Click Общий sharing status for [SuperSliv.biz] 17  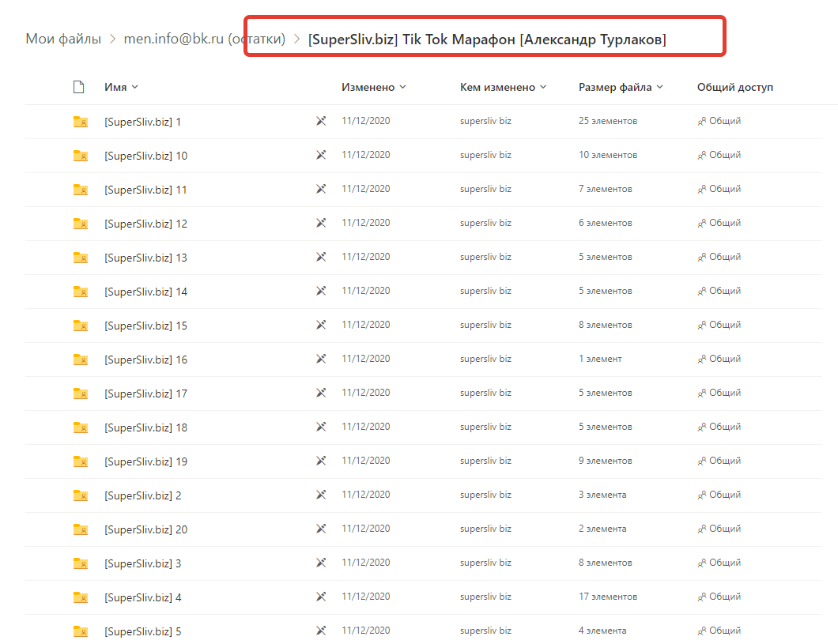(x=719, y=393)
